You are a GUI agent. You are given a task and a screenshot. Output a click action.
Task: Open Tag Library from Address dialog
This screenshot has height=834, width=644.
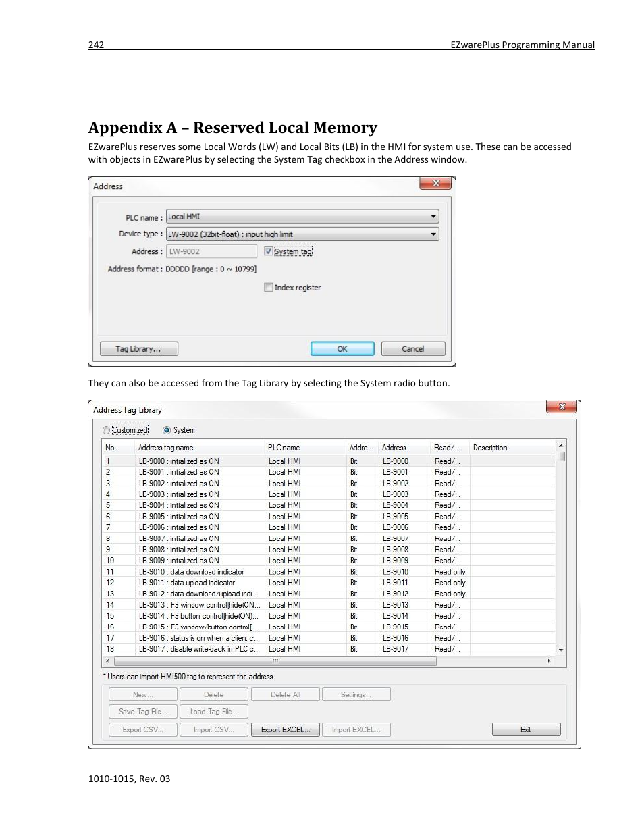click(x=139, y=349)
